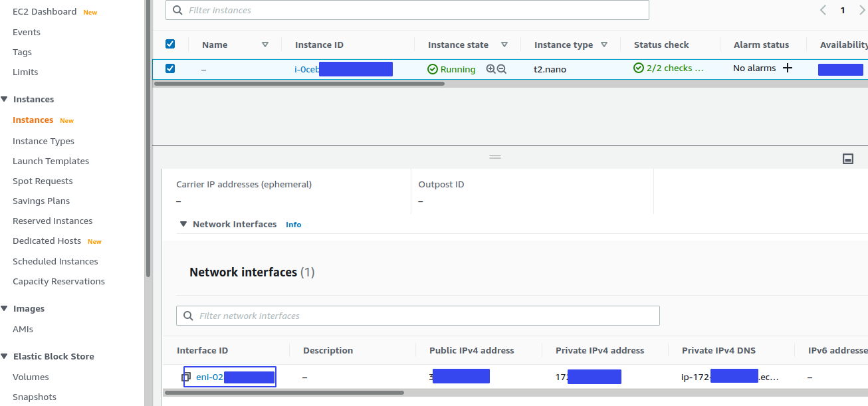Click the Filter instances search field
The height and width of the screenshot is (406, 868).
(x=407, y=10)
